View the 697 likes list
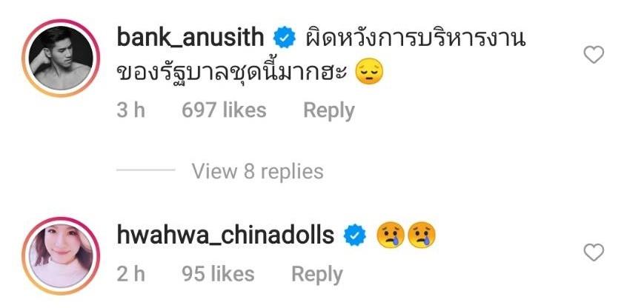 pyautogui.click(x=225, y=110)
